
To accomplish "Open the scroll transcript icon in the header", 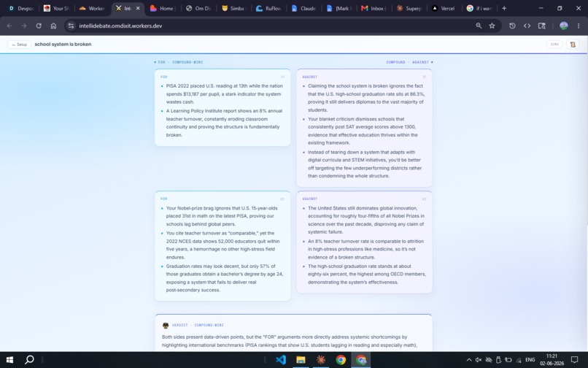I will pos(573,45).
